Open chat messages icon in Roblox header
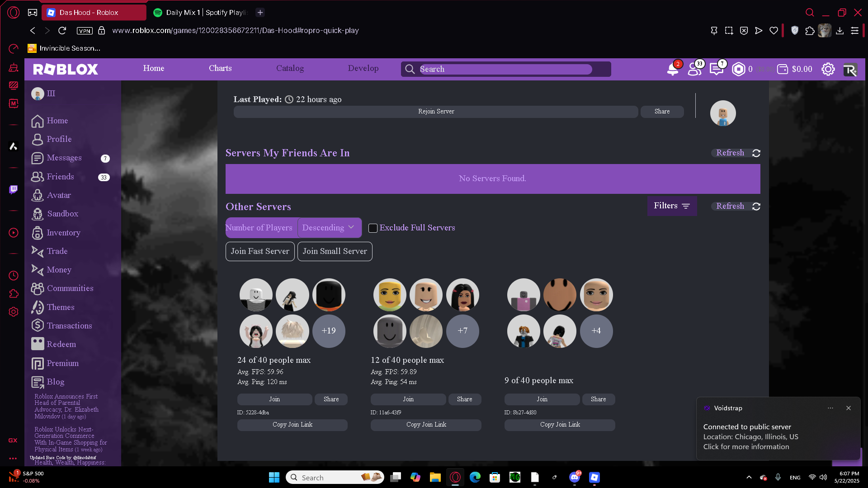Viewport: 868px width, 488px height. [717, 69]
